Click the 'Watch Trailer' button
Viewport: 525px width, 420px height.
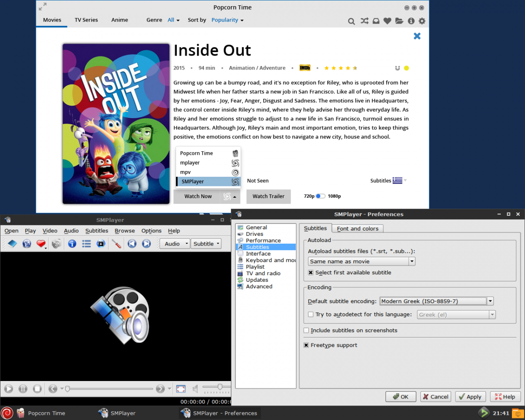tap(268, 196)
